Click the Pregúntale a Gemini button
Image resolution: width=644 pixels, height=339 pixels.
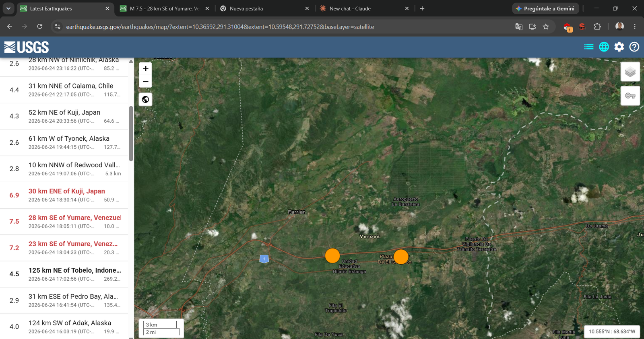(545, 8)
